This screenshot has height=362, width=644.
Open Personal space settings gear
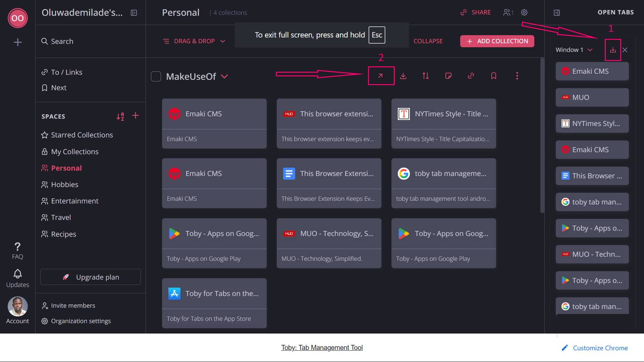[x=524, y=12]
